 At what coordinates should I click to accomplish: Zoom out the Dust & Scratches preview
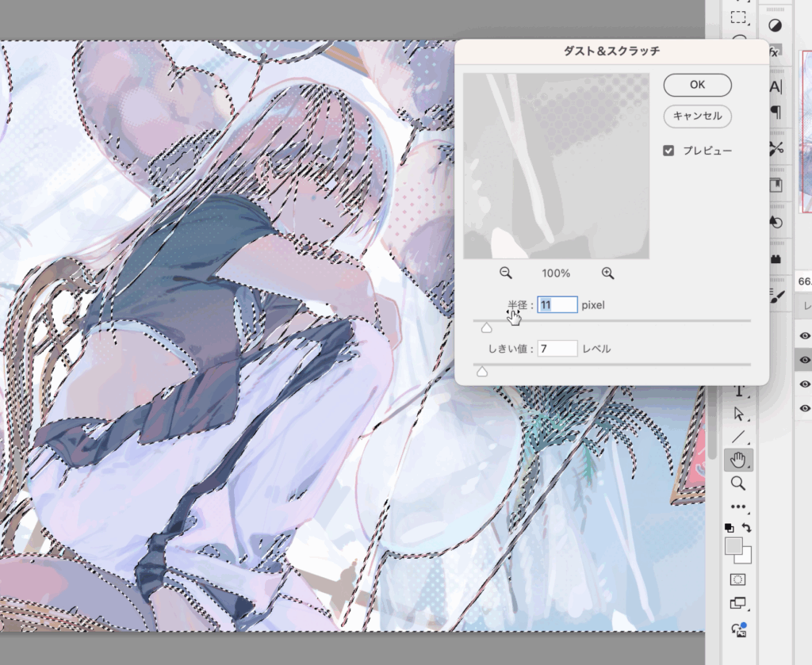coord(505,273)
